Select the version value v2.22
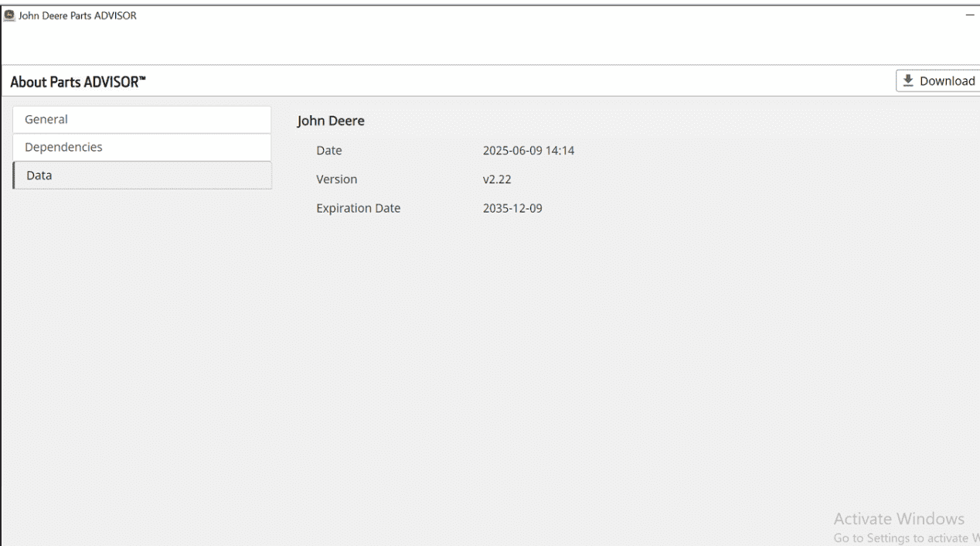The image size is (980, 546). point(497,179)
